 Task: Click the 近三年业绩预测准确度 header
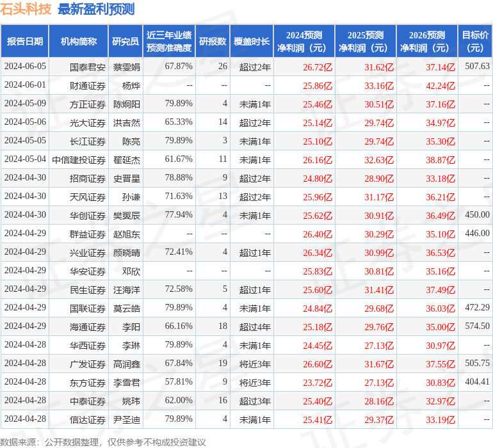tap(169, 41)
